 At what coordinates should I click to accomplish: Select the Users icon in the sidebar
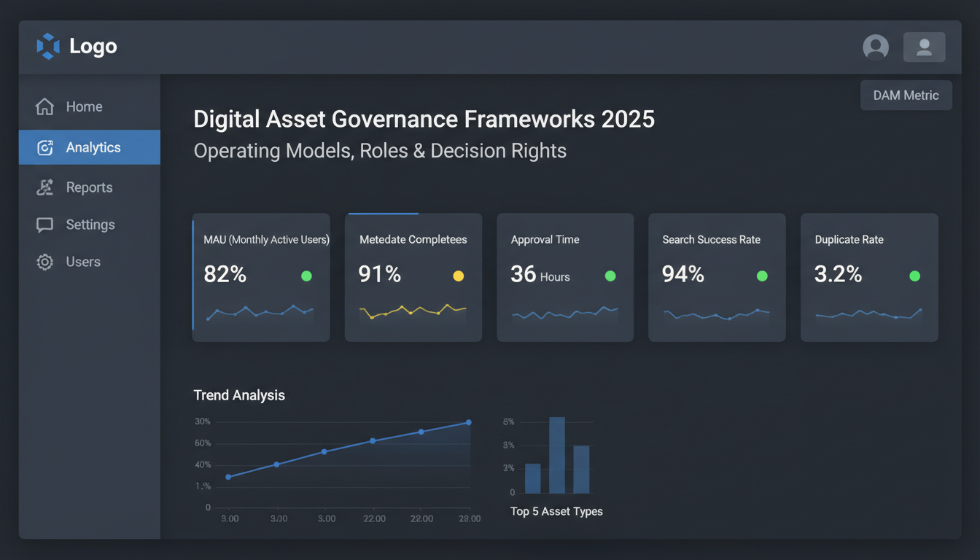pyautogui.click(x=44, y=261)
